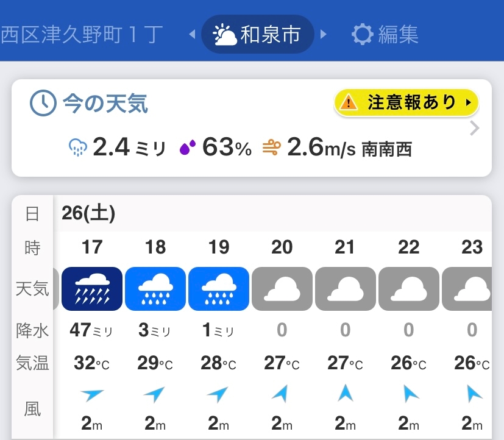
Task: Click the left arrow before 和泉市
Action: [193, 35]
